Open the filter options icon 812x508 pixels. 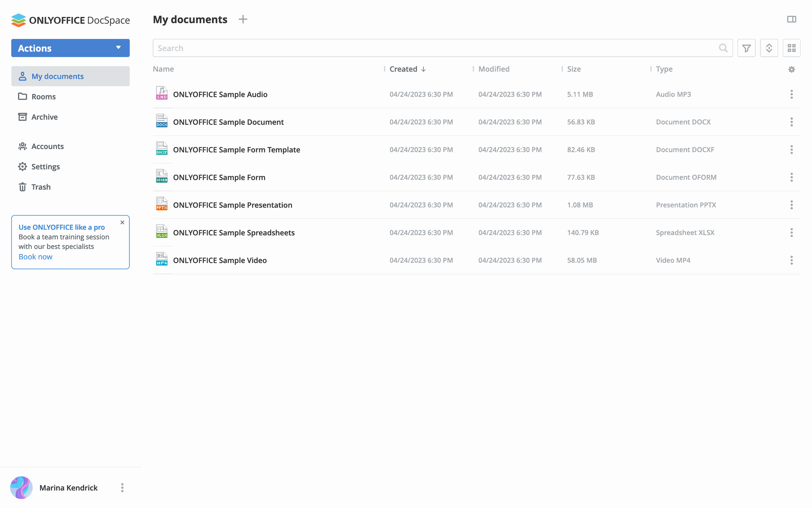click(x=746, y=48)
